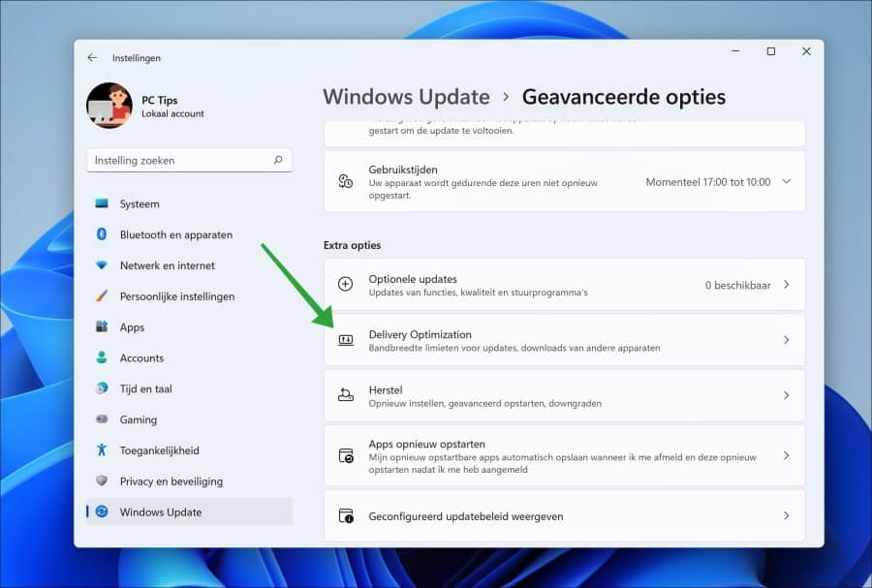This screenshot has height=588, width=872.
Task: Click the Herstel recovery icon
Action: 345,395
